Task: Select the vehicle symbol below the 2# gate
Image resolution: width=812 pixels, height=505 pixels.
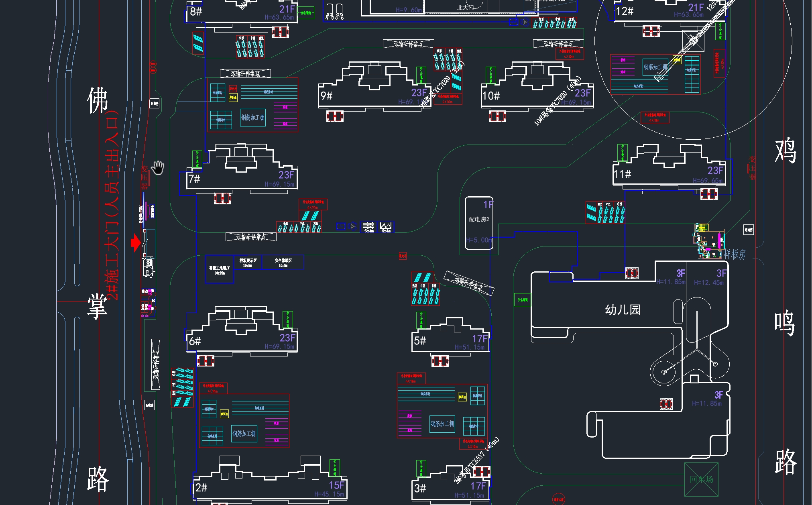Action: click(x=149, y=267)
